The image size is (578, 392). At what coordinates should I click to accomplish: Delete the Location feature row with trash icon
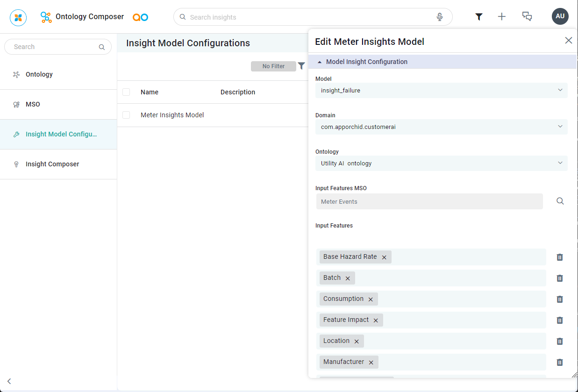click(x=559, y=341)
